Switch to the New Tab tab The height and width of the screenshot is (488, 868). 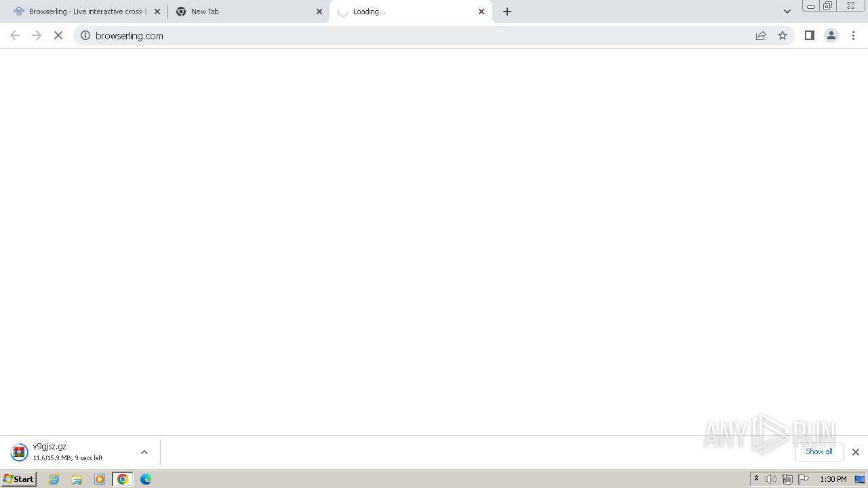[248, 12]
